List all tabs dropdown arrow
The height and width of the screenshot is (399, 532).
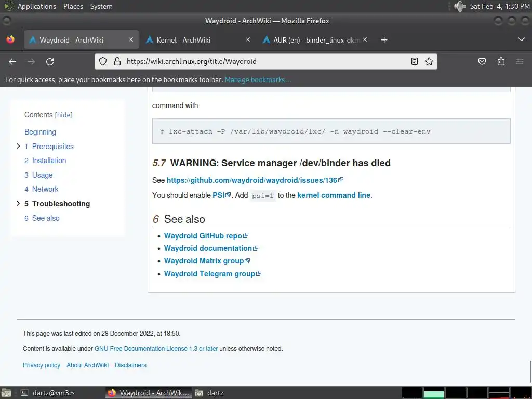tap(522, 39)
